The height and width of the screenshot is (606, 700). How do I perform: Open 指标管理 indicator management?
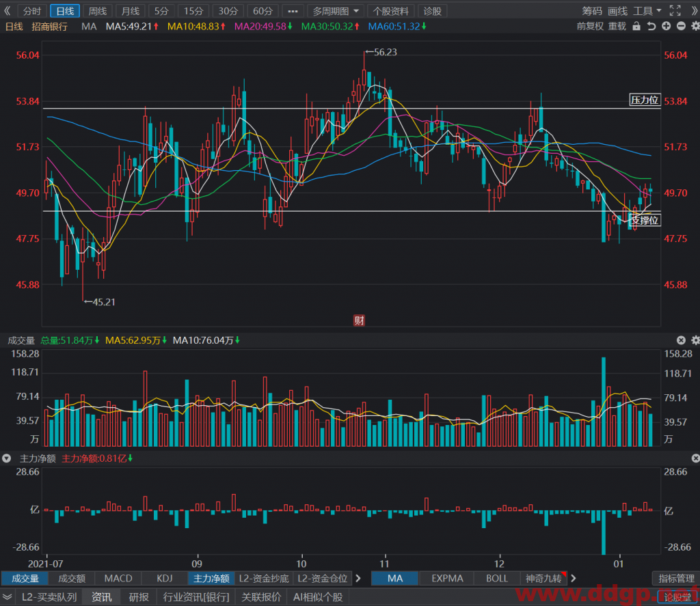676,579
